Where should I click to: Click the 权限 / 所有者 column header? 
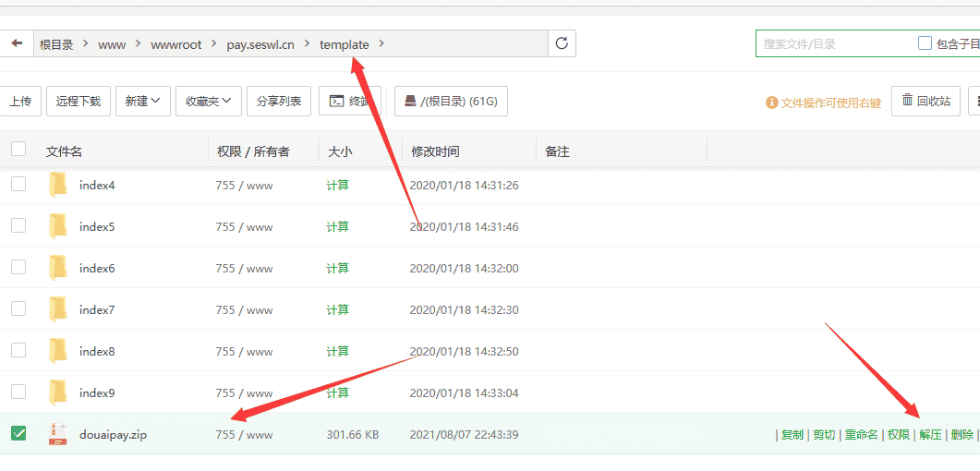[253, 151]
